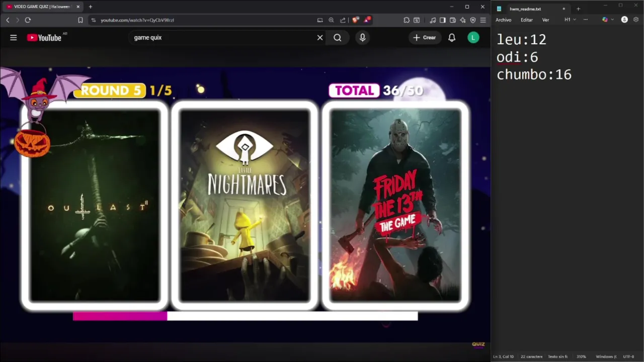This screenshot has height=362, width=644.
Task: Submit the YouTube search magnifier button
Action: 338,38
